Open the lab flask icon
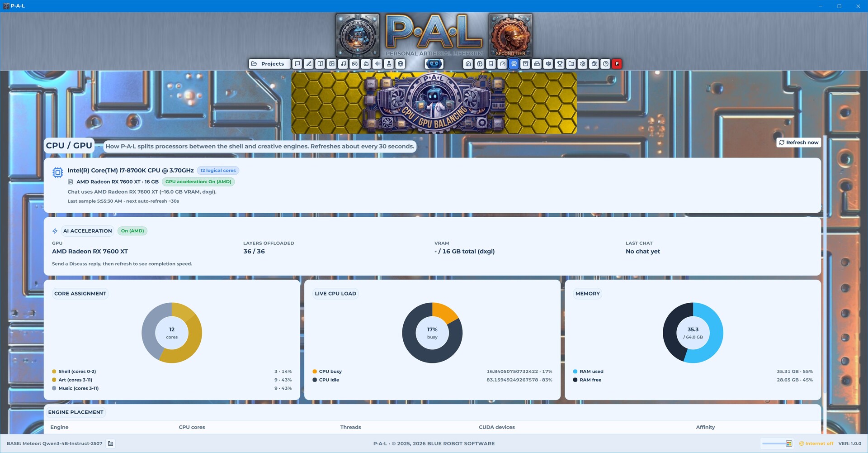The height and width of the screenshot is (453, 868). coord(389,64)
